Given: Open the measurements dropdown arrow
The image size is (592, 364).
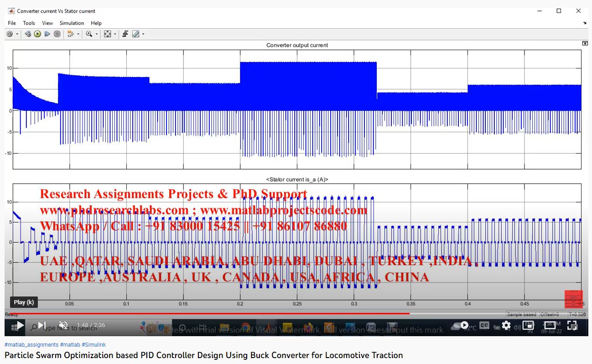Looking at the screenshot, I should (x=143, y=34).
